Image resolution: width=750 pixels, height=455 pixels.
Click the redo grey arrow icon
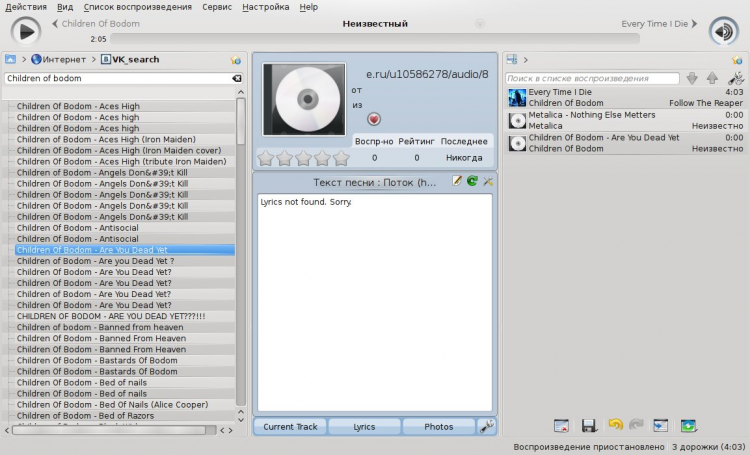636,425
